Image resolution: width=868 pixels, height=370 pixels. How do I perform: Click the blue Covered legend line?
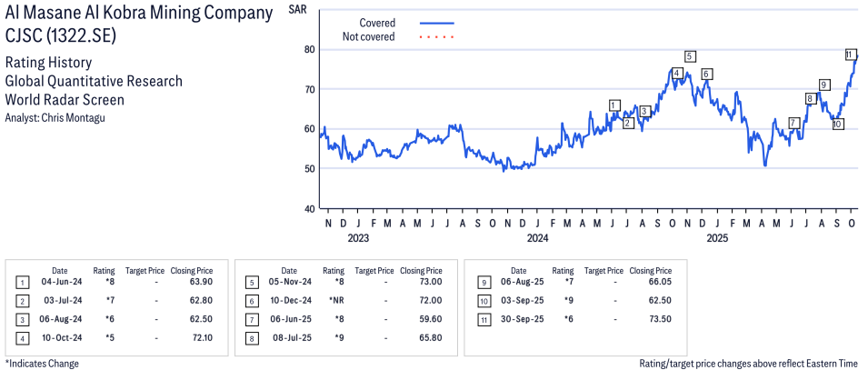pos(437,23)
